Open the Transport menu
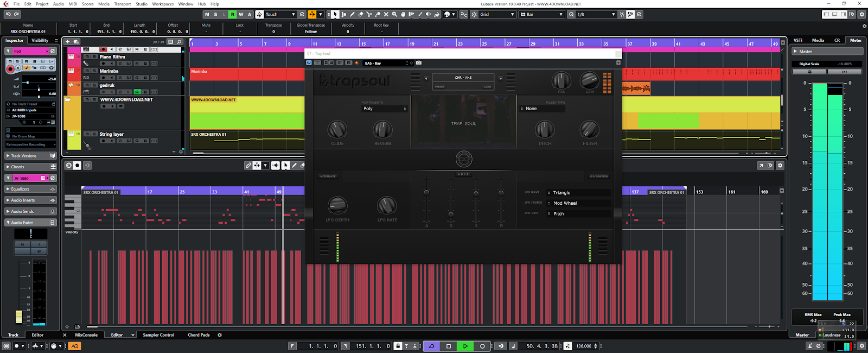The height and width of the screenshot is (353, 868). point(122,4)
